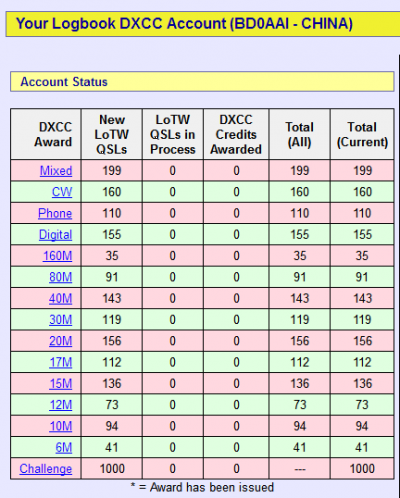
Task: Open the Digital award link
Action: (x=55, y=235)
